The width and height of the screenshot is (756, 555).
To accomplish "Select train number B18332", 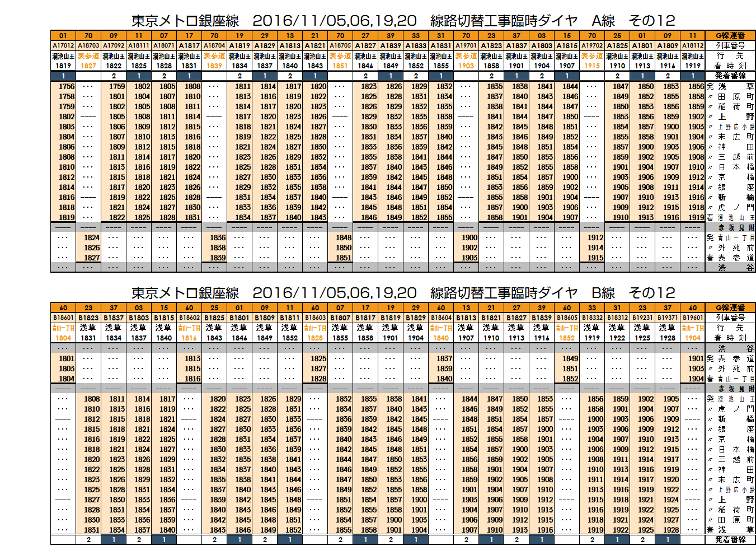I will tap(592, 318).
